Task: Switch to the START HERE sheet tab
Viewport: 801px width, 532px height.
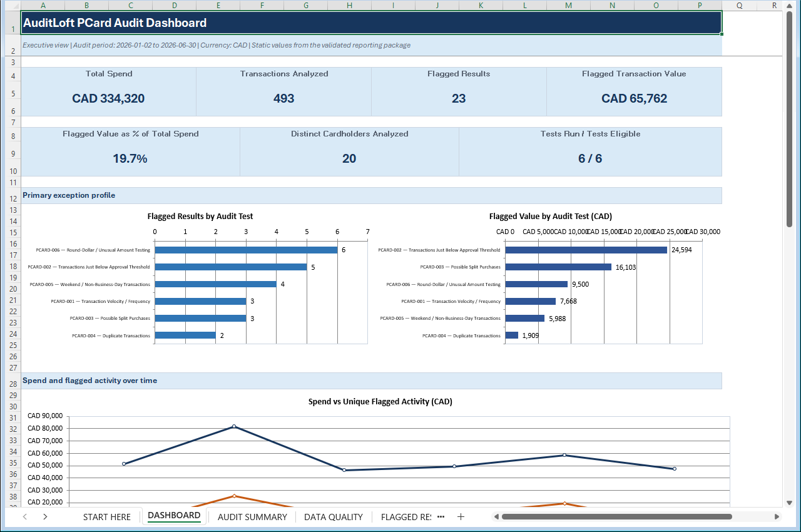Action: tap(107, 516)
